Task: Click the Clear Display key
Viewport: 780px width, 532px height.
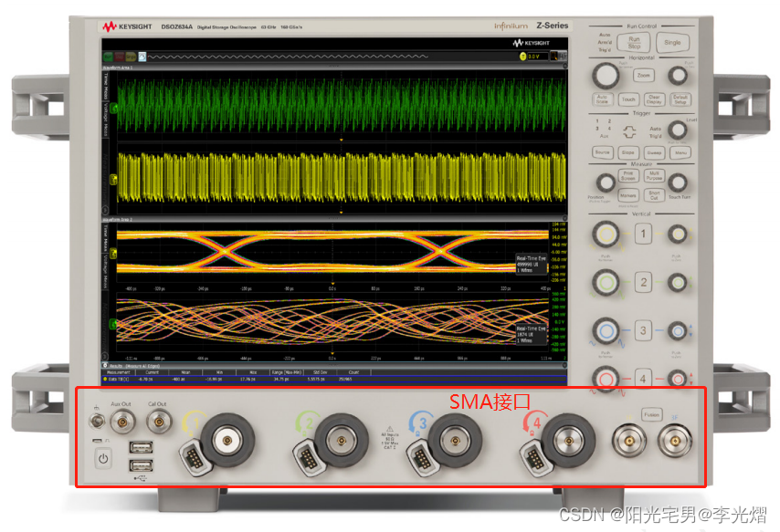Action: tap(654, 99)
